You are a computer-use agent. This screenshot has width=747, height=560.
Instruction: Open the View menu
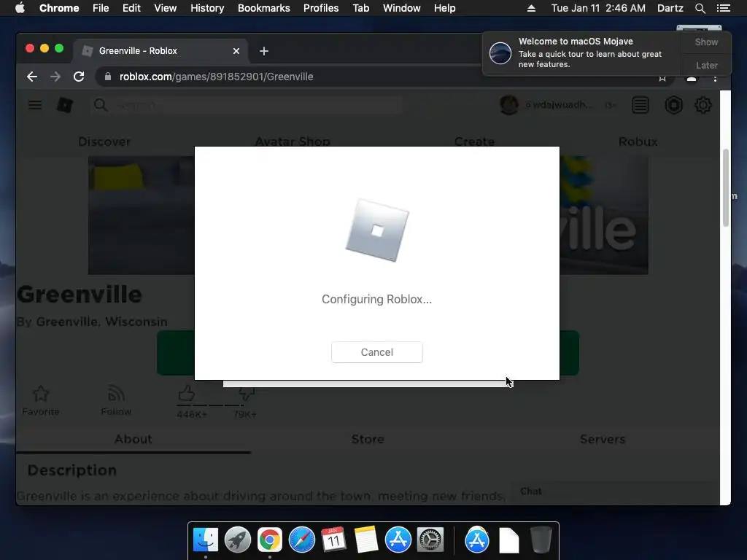[x=166, y=8]
